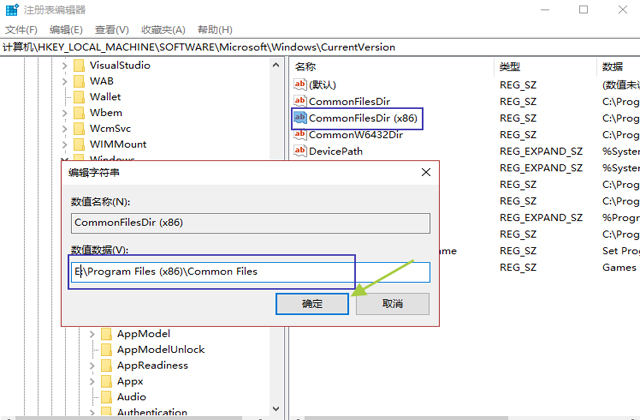Image resolution: width=640 pixels, height=420 pixels.
Task: Select the VisualStudio folder icon
Action: tap(79, 65)
